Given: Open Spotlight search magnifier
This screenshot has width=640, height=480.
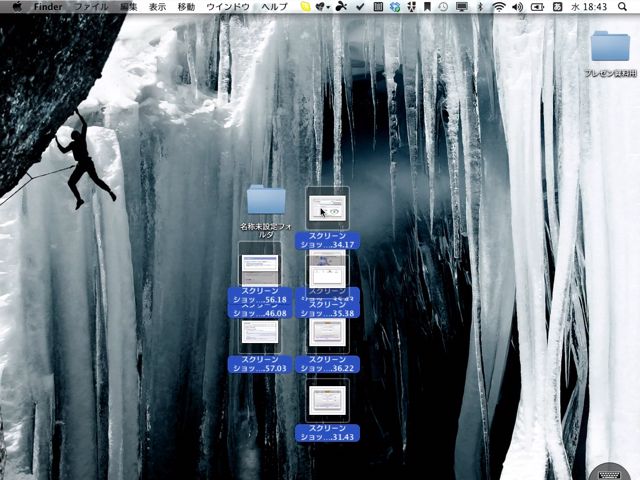Looking at the screenshot, I should click(x=622, y=7).
